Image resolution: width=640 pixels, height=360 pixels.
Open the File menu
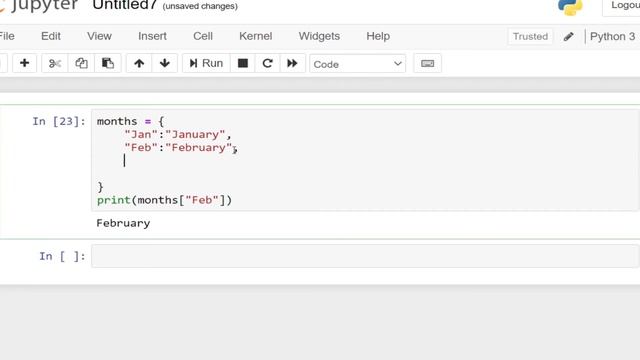pyautogui.click(x=7, y=36)
